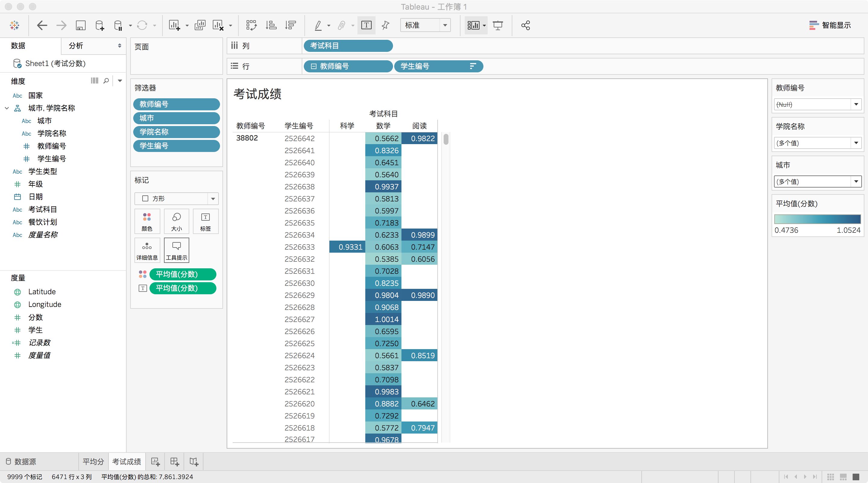Click the new dashboard tab icon

coord(175,461)
